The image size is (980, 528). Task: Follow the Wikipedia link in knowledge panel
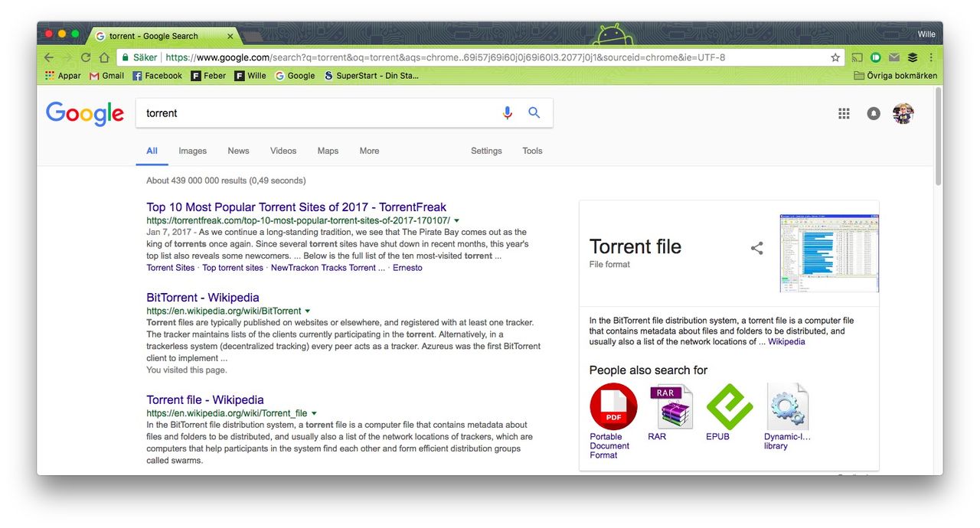(x=786, y=342)
